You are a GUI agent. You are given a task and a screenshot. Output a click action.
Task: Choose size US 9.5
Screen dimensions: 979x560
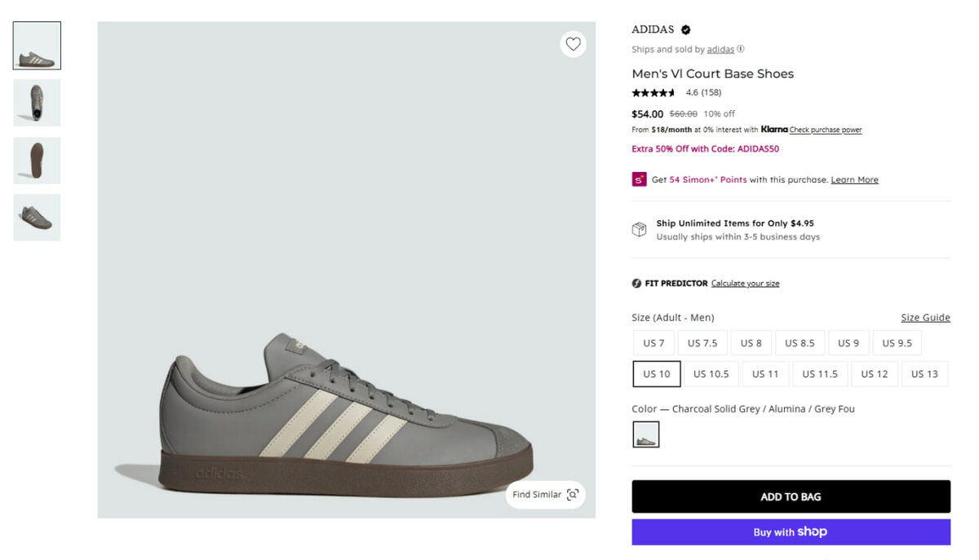[x=897, y=343]
